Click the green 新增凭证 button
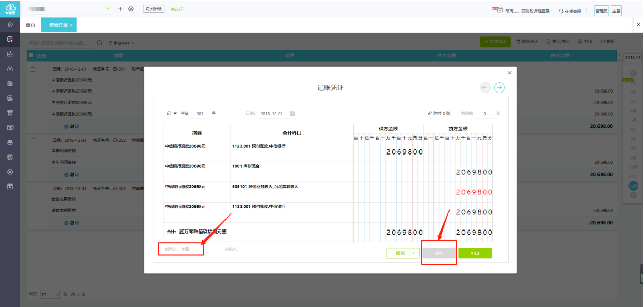 [x=495, y=42]
